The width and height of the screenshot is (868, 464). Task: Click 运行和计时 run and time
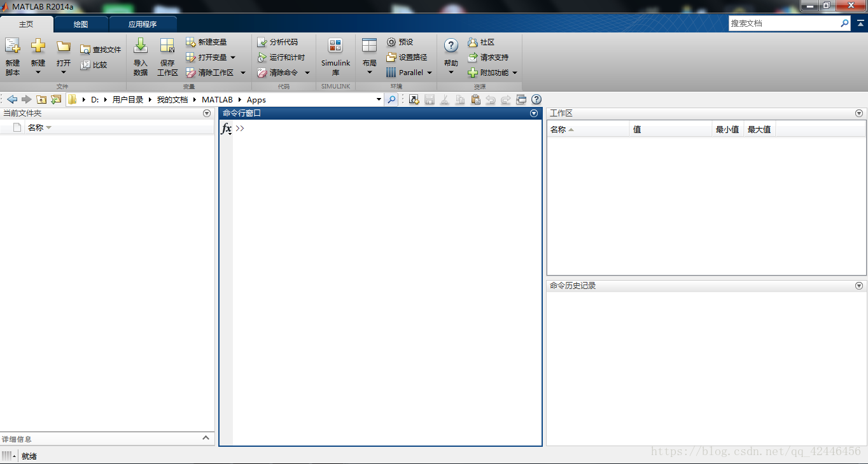point(281,57)
